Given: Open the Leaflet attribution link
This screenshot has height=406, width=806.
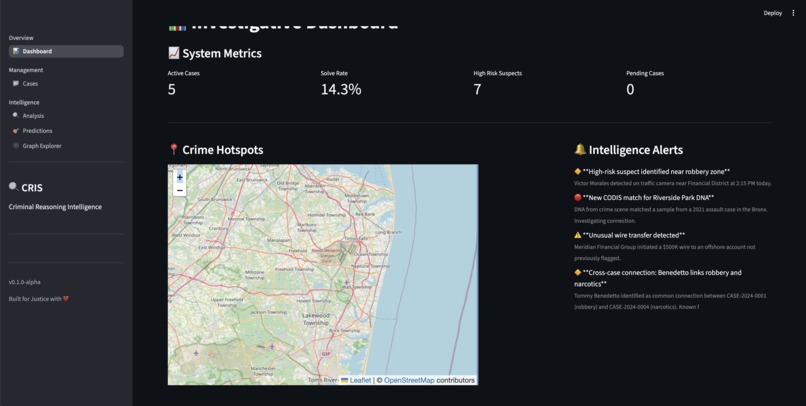Looking at the screenshot, I should click(x=356, y=380).
